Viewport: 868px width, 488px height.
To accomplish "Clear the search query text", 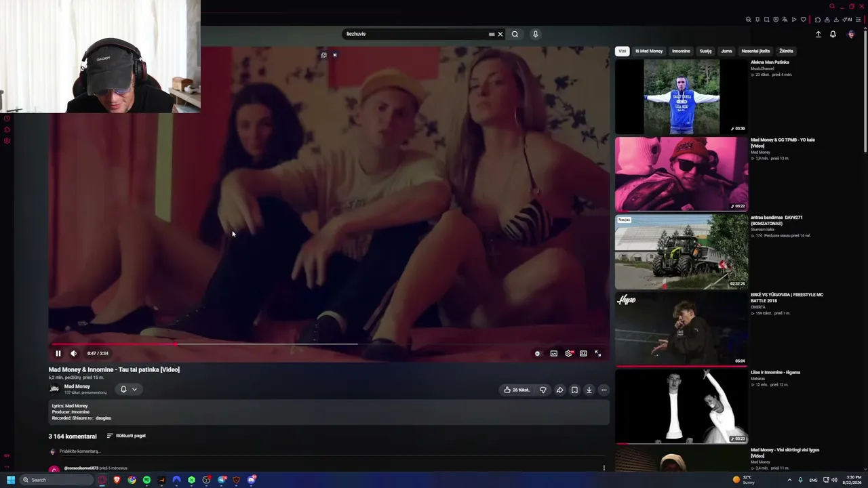I will coord(500,34).
